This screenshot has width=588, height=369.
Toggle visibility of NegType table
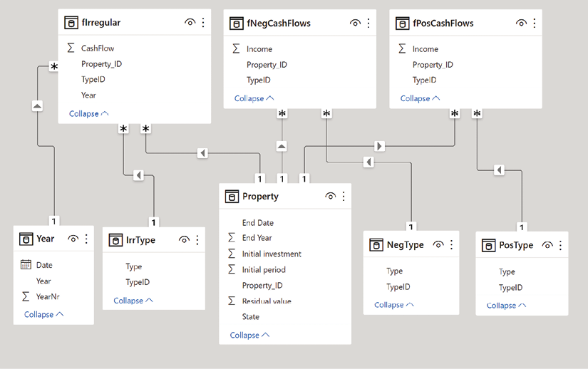pos(438,245)
